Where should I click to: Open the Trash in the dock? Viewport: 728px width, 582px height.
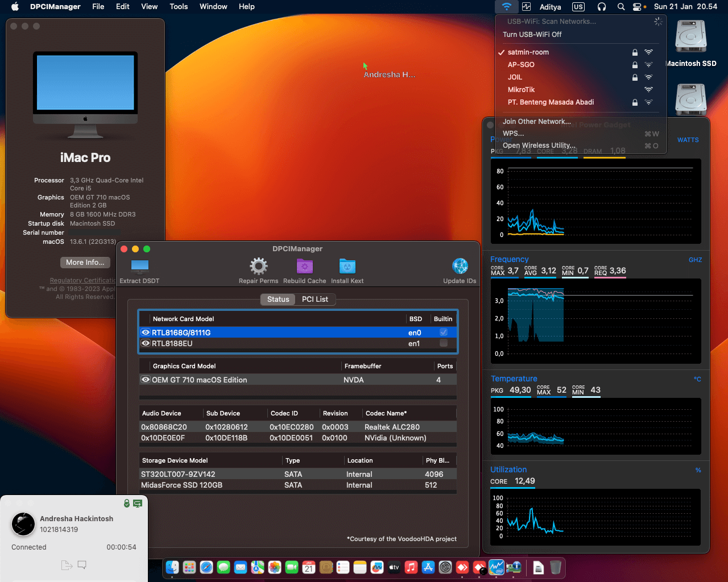coord(556,567)
